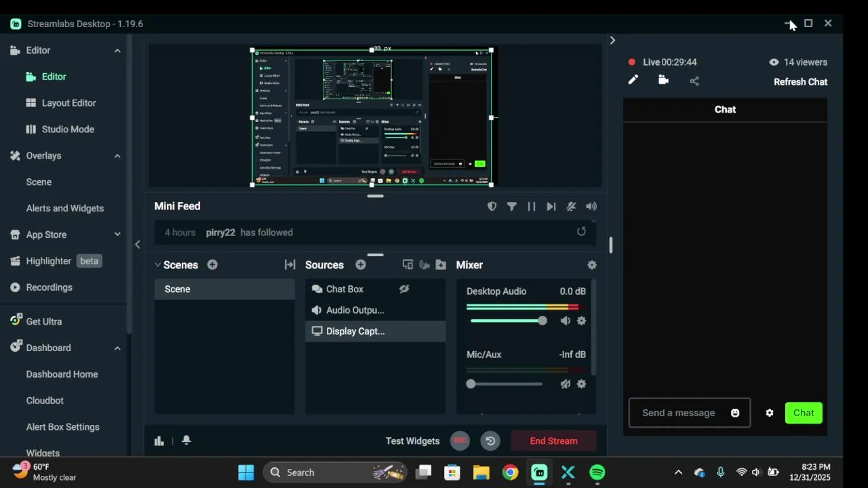Toggle the Mini Feed alert volume speaker
This screenshot has height=488, width=868.
(x=591, y=207)
